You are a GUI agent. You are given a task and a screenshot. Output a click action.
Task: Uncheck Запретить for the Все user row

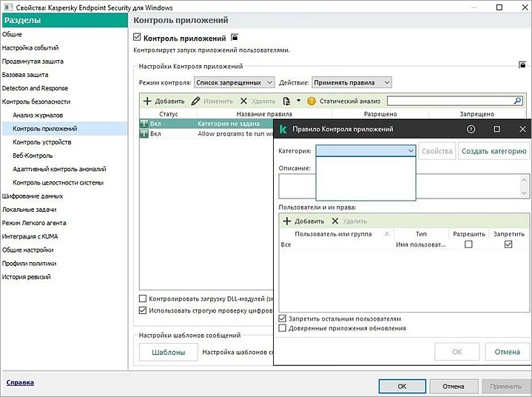click(508, 244)
